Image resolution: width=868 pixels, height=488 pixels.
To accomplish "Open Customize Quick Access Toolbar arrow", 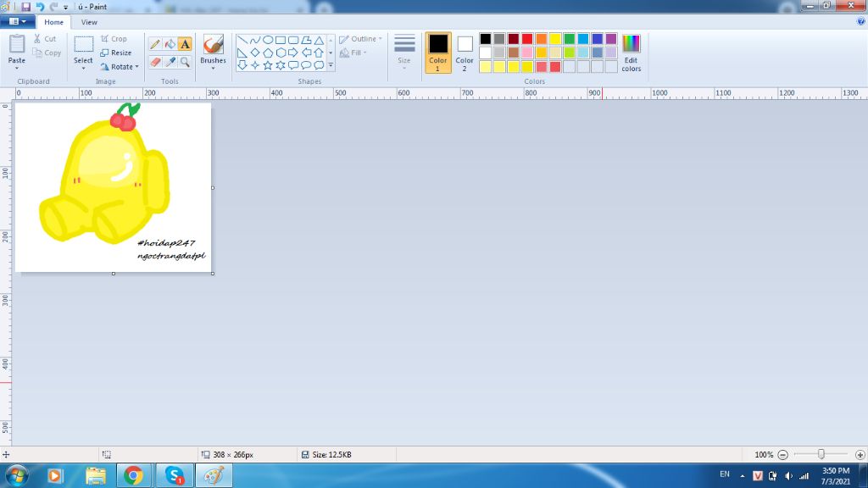I will 66,7.
